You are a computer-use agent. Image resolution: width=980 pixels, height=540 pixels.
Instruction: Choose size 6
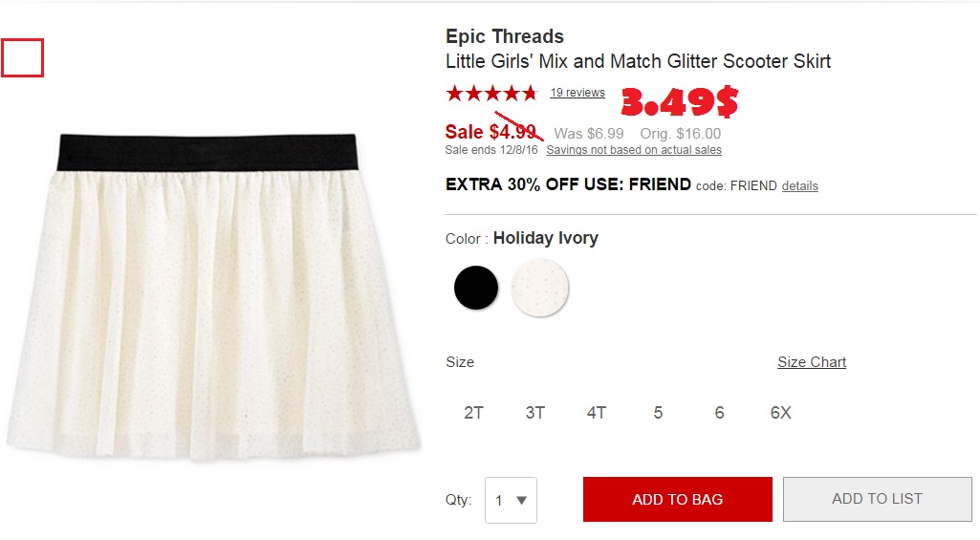point(719,413)
